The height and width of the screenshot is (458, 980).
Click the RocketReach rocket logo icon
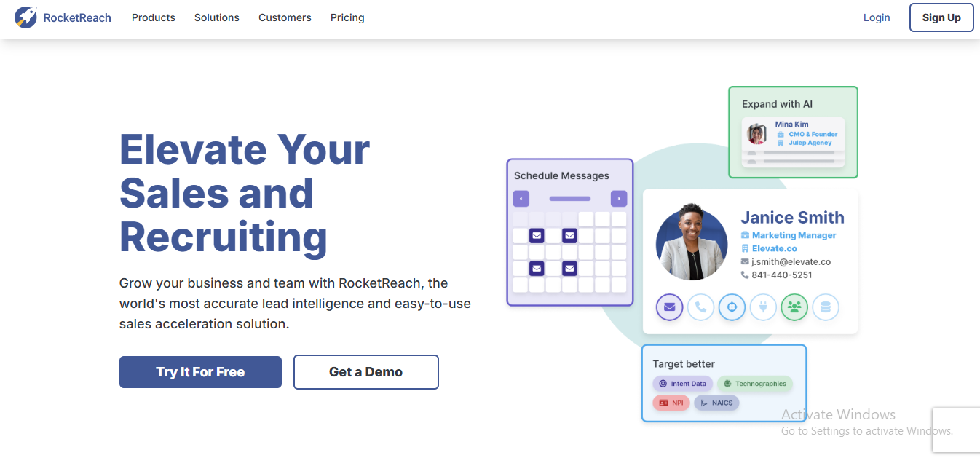(26, 17)
